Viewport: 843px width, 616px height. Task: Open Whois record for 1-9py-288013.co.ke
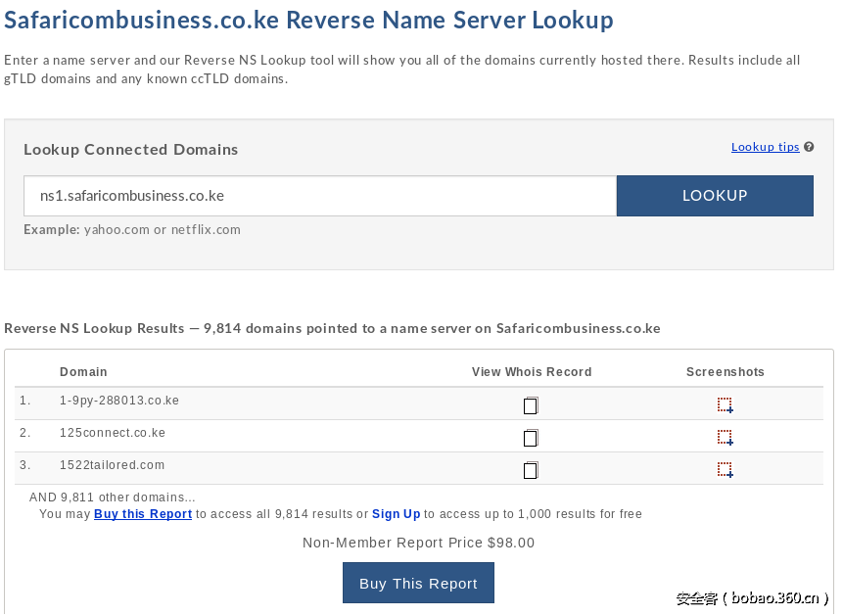point(531,405)
